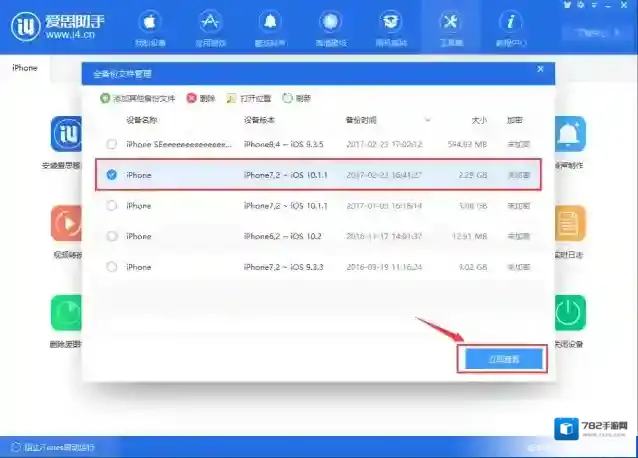Switch to the iPhone device tab
638x458 pixels.
point(26,67)
